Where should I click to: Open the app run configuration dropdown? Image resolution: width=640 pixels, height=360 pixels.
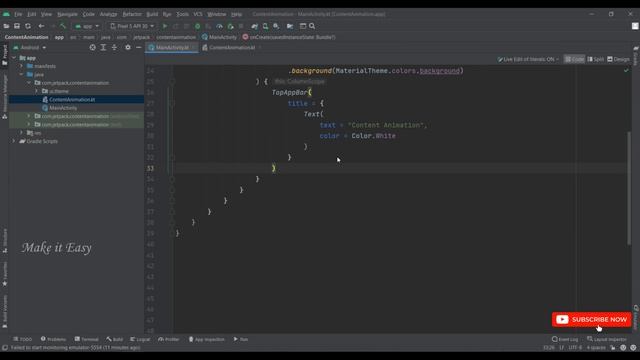click(87, 26)
